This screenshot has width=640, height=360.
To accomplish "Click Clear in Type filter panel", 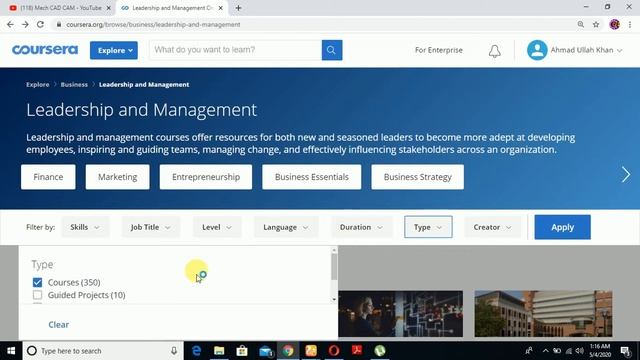I will (x=58, y=324).
